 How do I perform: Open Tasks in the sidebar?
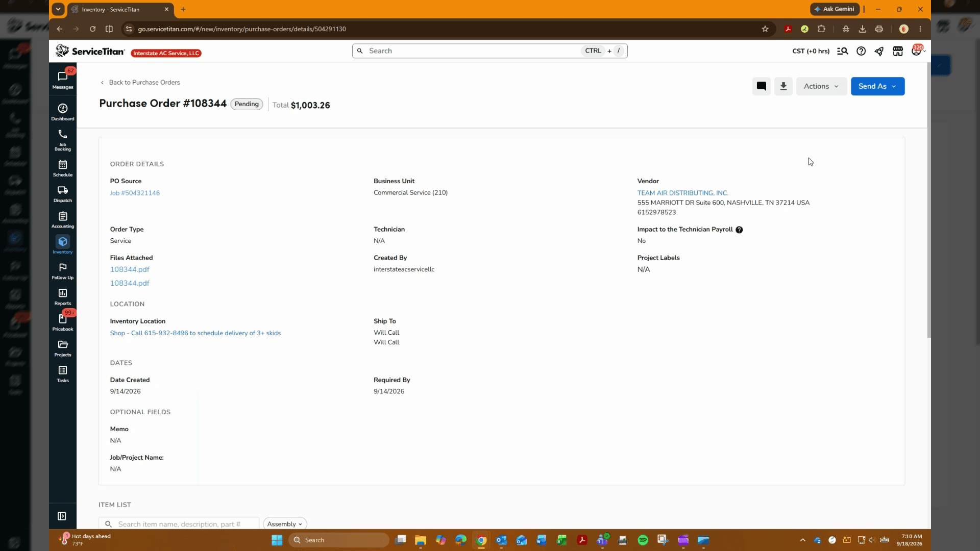pos(63,374)
